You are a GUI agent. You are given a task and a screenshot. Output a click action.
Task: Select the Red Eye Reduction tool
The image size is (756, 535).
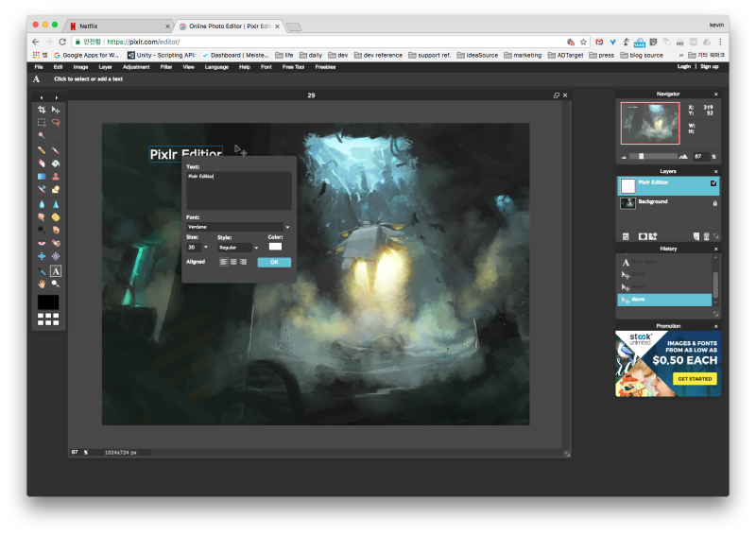(42, 243)
